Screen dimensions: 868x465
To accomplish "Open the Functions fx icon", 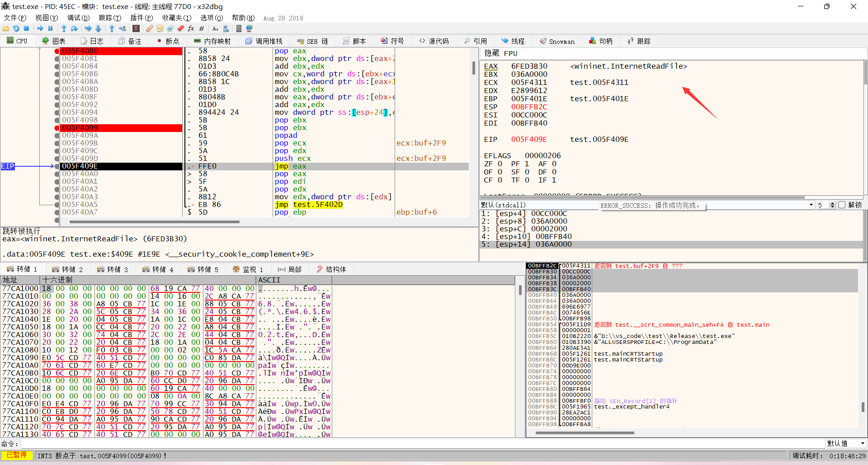I will (191, 28).
